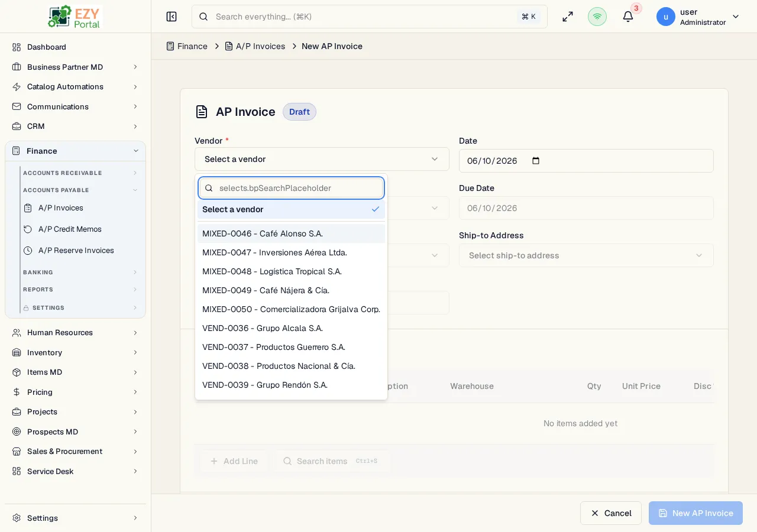Click the Search everything bar
The width and height of the screenshot is (757, 532).
pyautogui.click(x=370, y=17)
